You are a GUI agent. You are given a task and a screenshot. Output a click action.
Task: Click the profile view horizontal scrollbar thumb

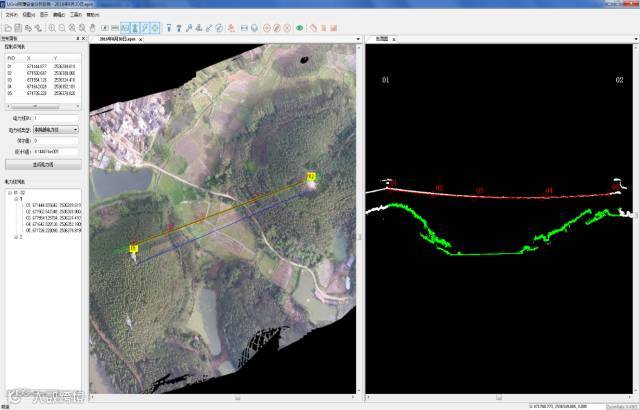pos(499,397)
